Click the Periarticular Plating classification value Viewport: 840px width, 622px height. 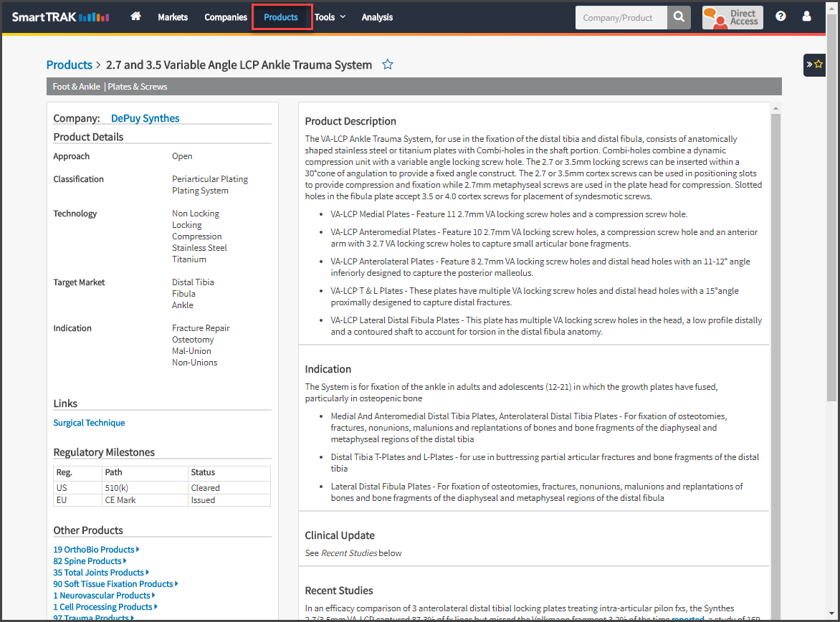(210, 179)
